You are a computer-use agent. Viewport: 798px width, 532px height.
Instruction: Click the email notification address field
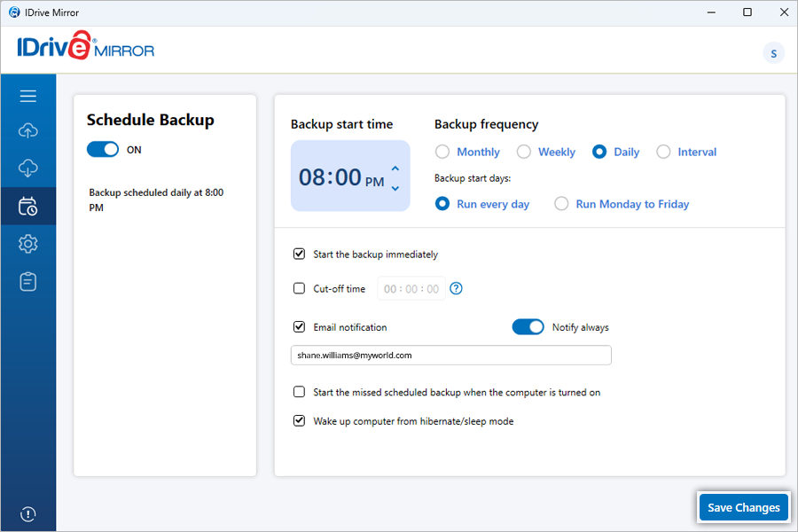click(450, 356)
